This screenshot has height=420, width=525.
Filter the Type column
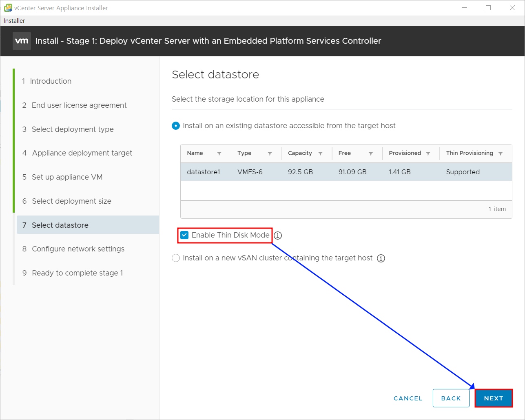click(270, 153)
